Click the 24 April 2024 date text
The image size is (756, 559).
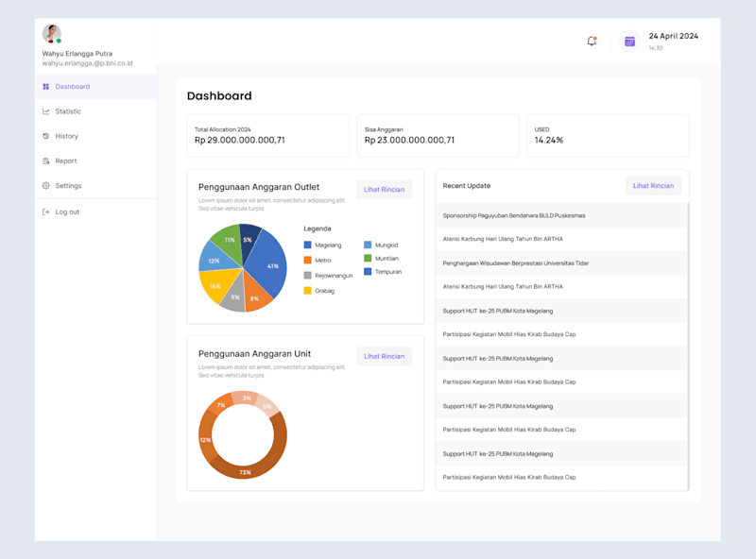674,36
